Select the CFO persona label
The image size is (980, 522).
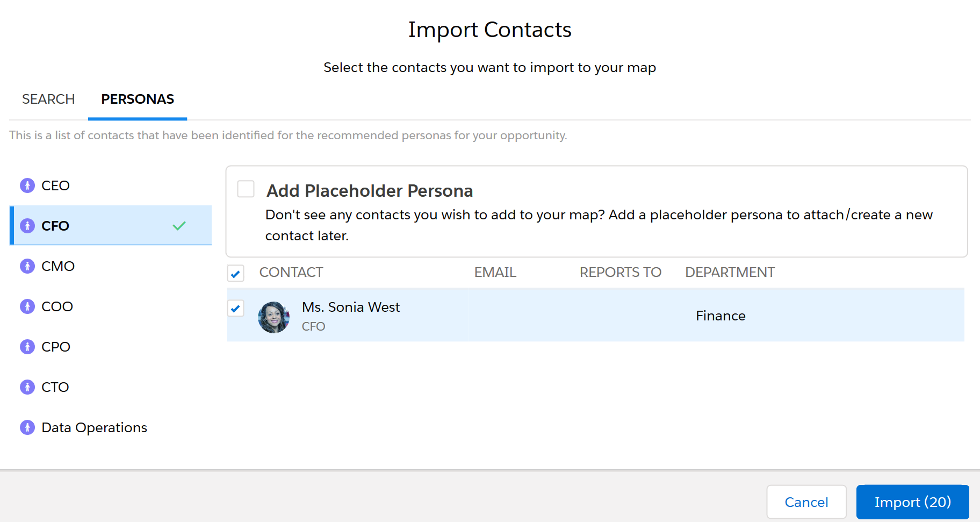pyautogui.click(x=55, y=226)
